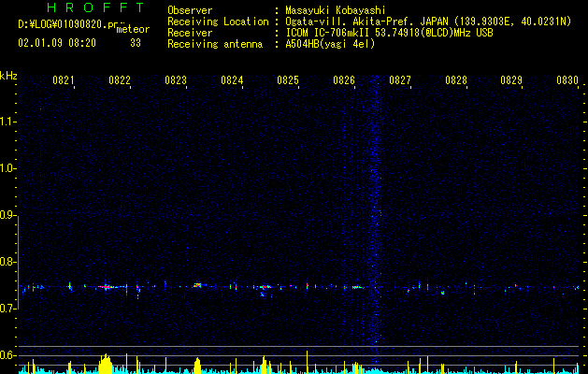Image resolution: width=588 pixels, height=374 pixels.
Task: Click time marker 0827
Action: click(x=400, y=79)
